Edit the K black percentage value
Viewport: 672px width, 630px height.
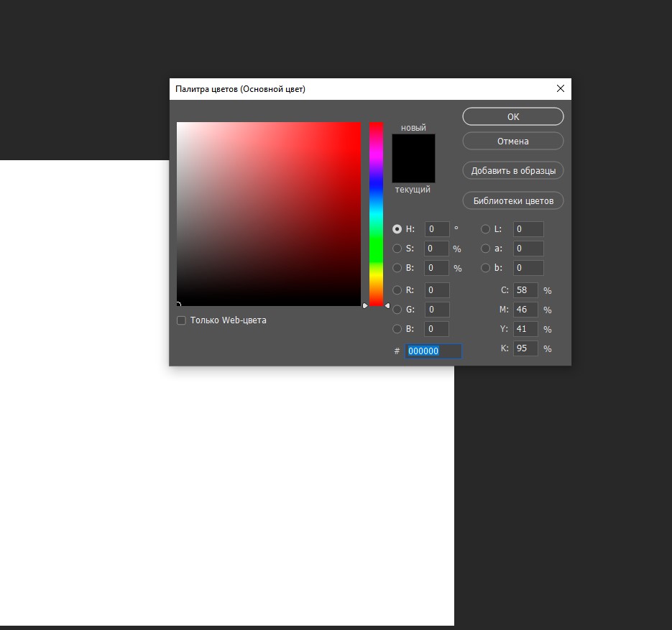(x=525, y=348)
